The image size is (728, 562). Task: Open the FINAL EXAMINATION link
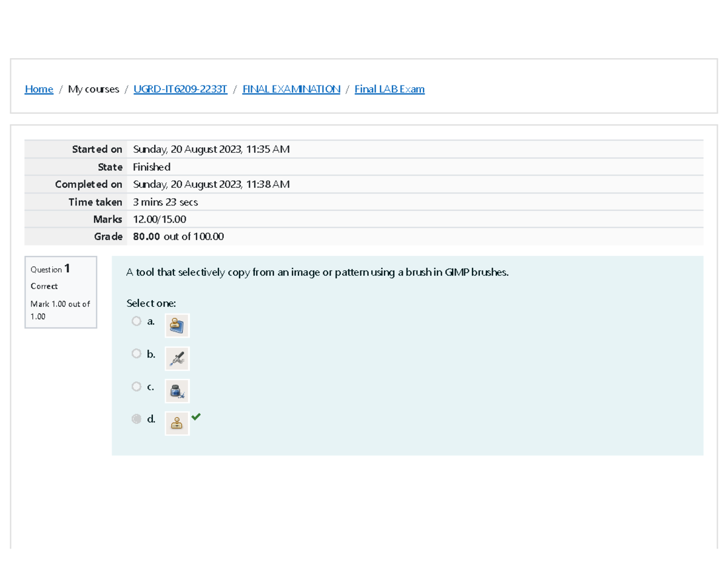(x=291, y=89)
